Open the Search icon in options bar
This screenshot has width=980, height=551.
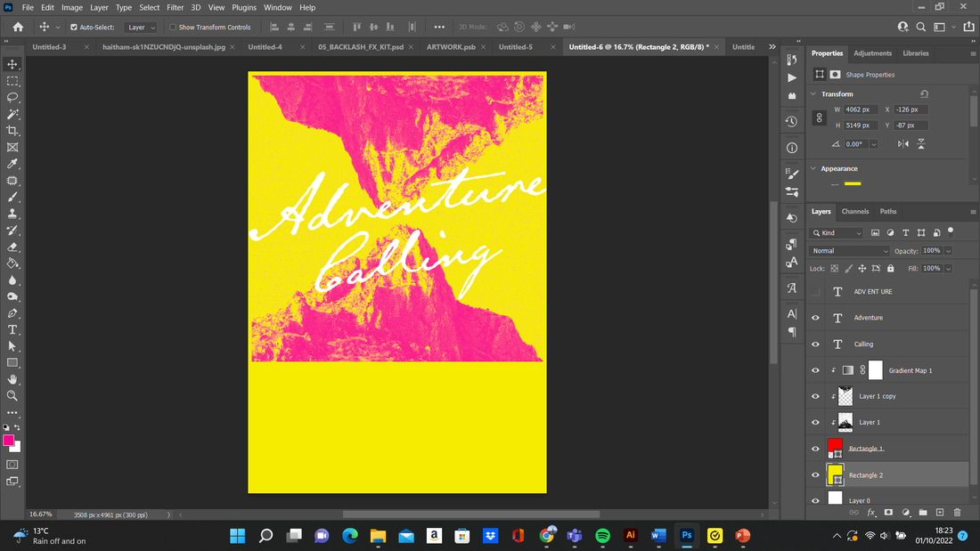point(920,27)
